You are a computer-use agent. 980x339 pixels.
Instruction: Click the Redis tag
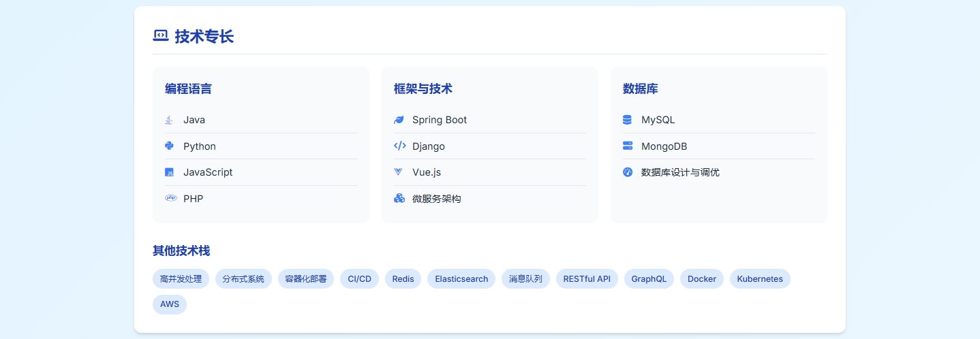tap(403, 279)
